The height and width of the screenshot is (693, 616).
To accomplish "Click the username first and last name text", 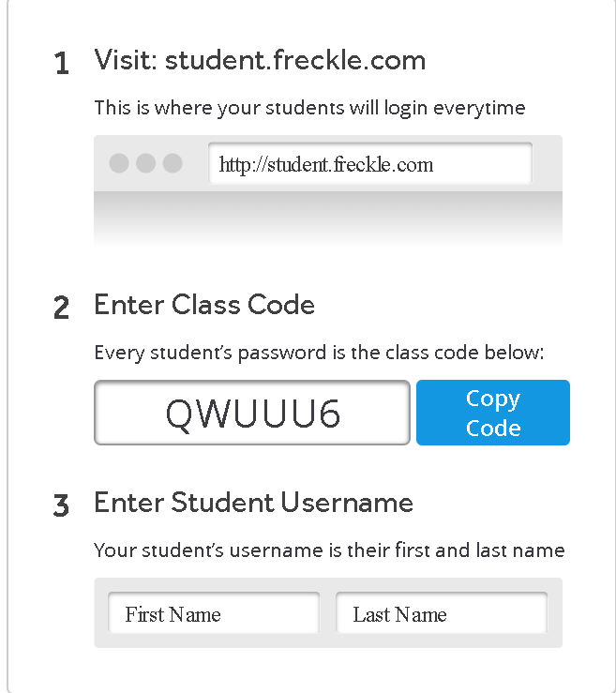I will point(329,550).
